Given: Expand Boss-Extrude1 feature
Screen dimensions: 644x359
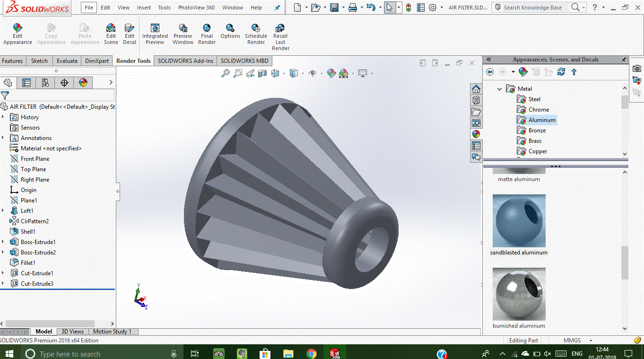Looking at the screenshot, I should pos(3,242).
